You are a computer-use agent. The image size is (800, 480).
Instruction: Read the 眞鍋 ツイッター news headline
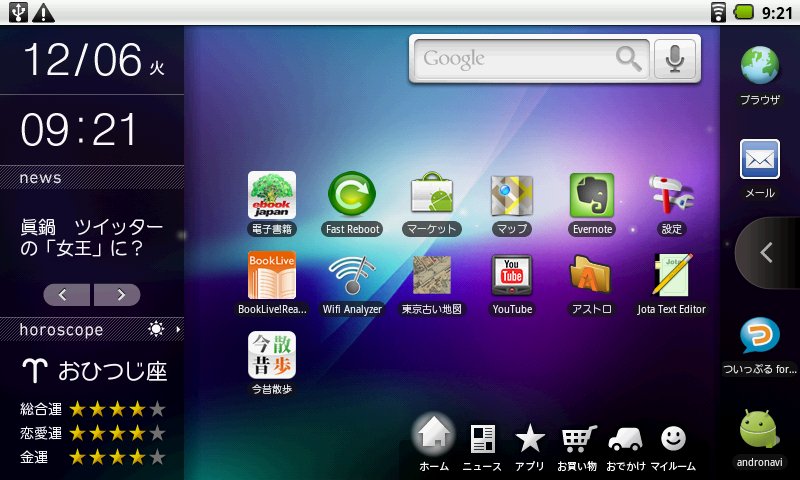pos(92,237)
